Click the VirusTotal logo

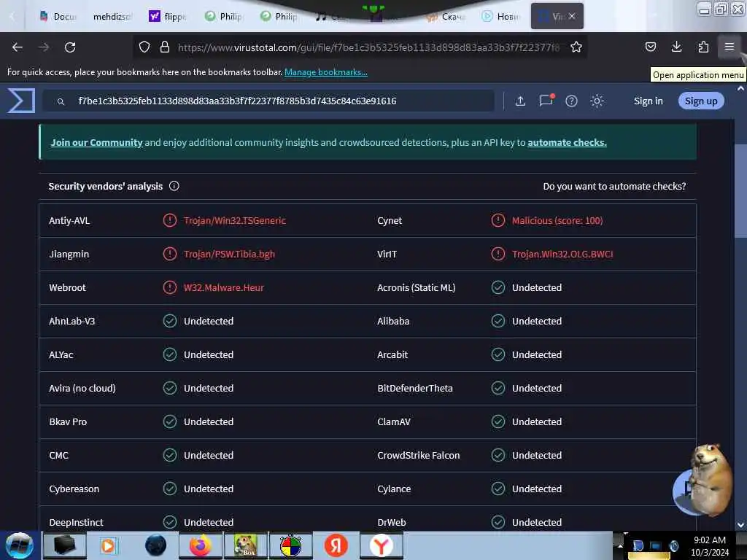click(x=21, y=101)
